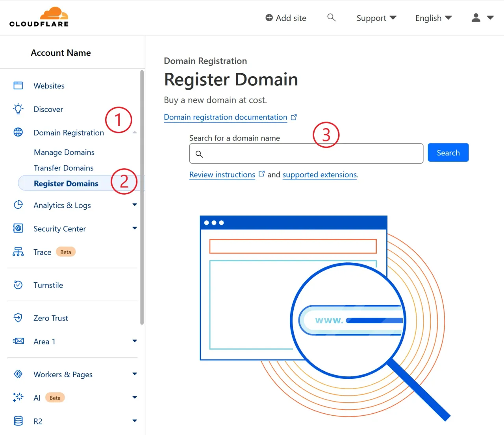This screenshot has height=435, width=504.
Task: Click the plus icon beside Add site
Action: pyautogui.click(x=269, y=18)
